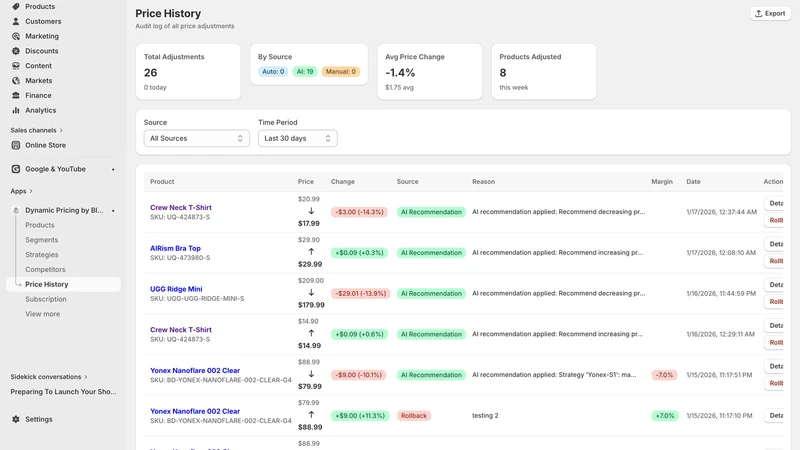Screen dimensions: 800x450
Task: Open the All Sources dropdown
Action: tap(196, 138)
